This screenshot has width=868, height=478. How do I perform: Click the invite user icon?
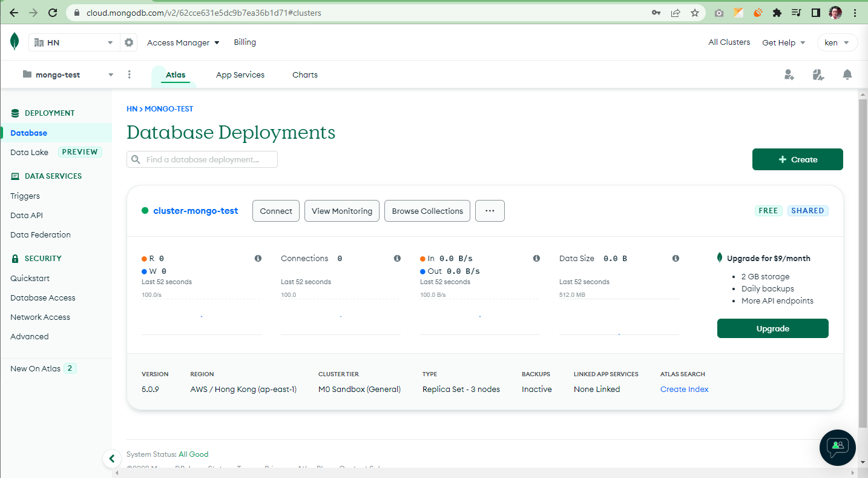(x=789, y=75)
